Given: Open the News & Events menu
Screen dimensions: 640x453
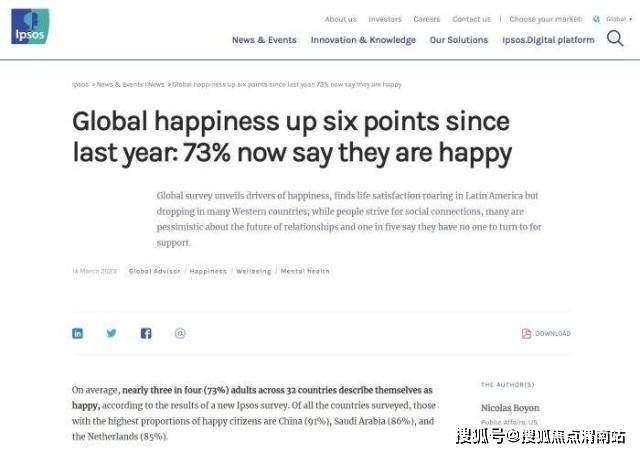Looking at the screenshot, I should point(264,40).
